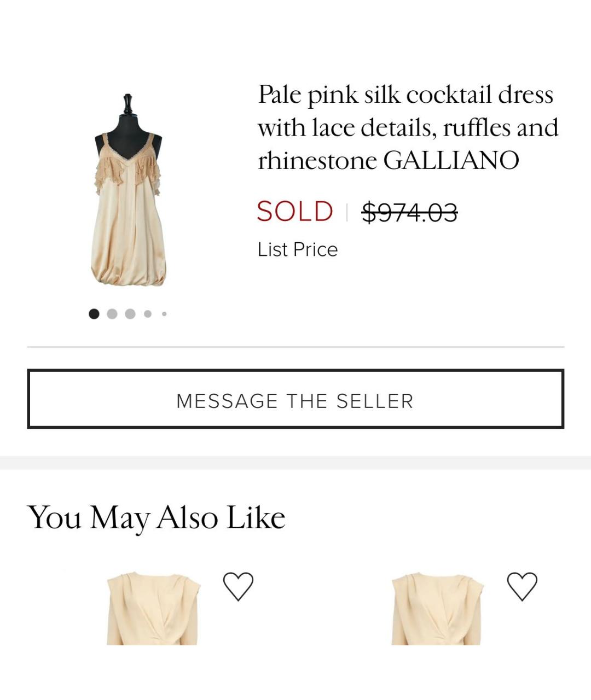Jump to the third carousel image dot

(130, 314)
